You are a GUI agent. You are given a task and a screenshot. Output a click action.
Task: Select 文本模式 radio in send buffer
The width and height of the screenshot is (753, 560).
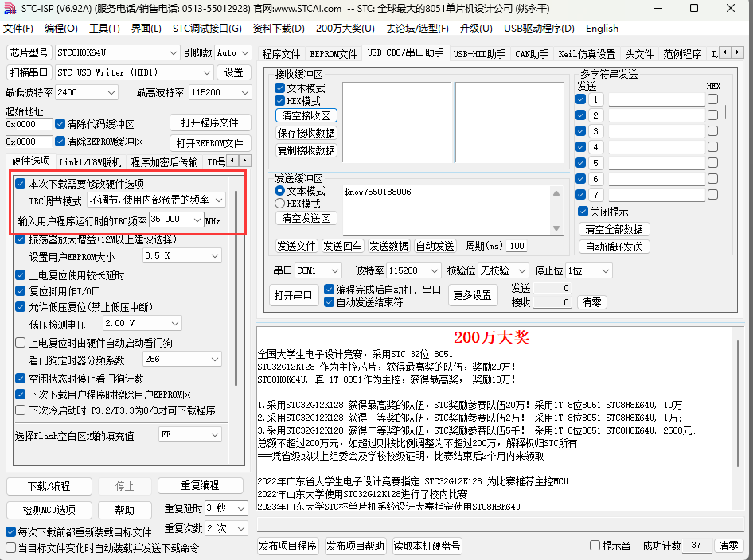pos(280,191)
